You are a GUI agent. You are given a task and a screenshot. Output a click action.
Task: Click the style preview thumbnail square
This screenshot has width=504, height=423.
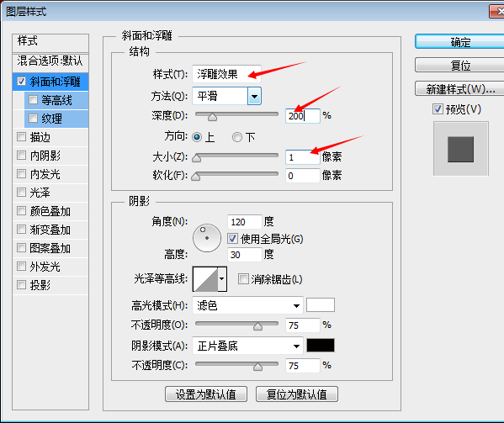tap(460, 149)
